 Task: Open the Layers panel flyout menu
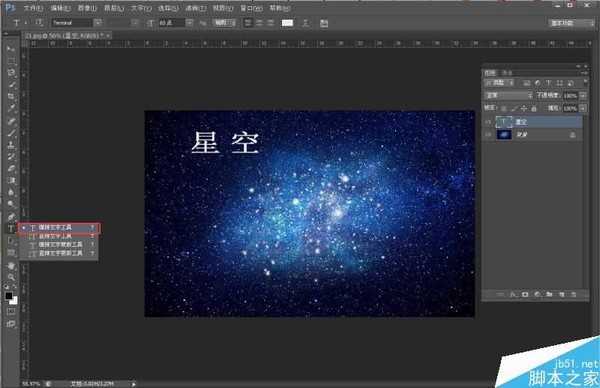click(585, 72)
